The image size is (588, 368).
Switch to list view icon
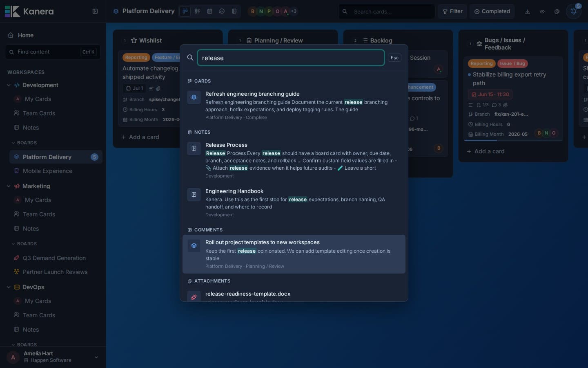coord(197,11)
